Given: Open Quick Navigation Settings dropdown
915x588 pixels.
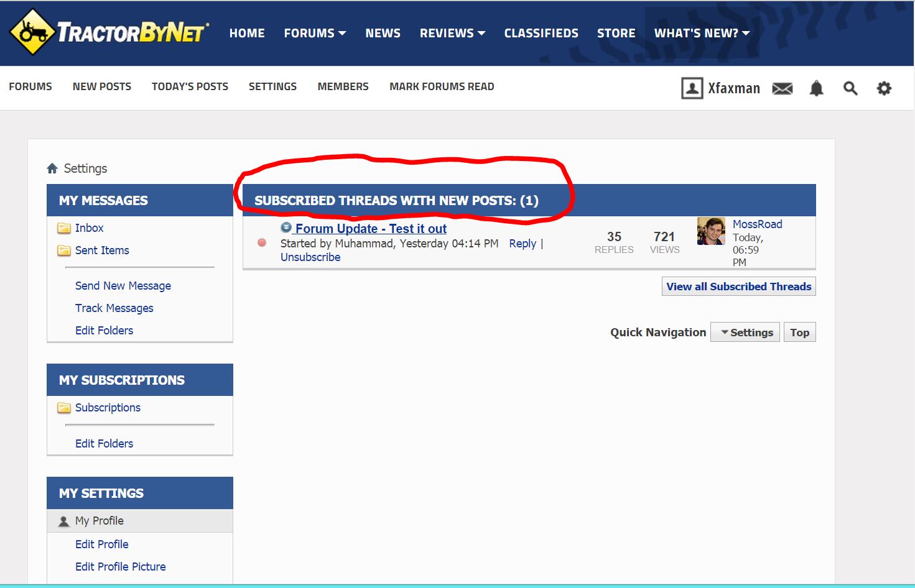Looking at the screenshot, I should pos(745,333).
